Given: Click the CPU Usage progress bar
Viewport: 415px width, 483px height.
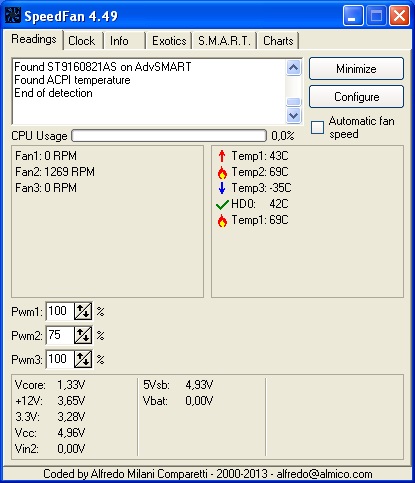Looking at the screenshot, I should (169, 136).
